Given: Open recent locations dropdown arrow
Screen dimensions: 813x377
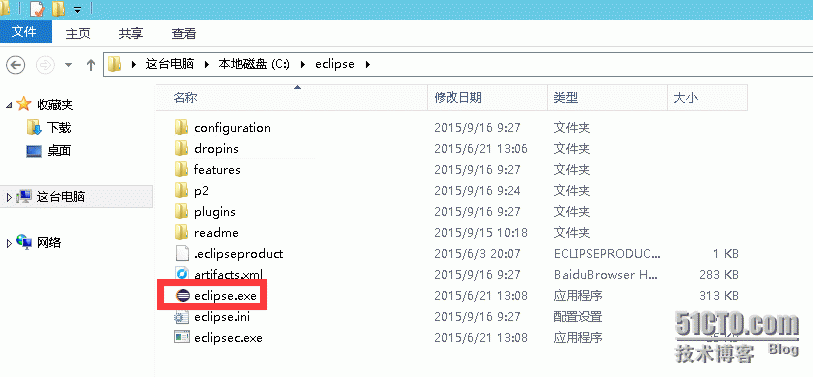Looking at the screenshot, I should (68, 65).
